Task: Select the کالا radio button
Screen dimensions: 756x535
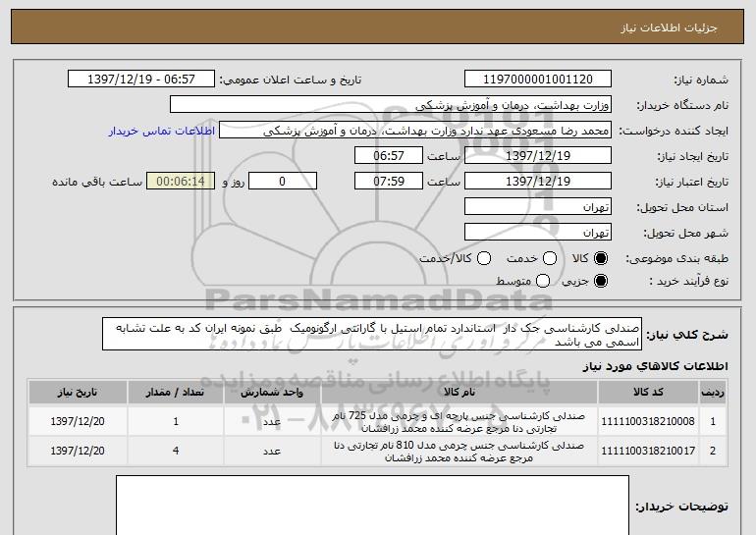Action: click(x=601, y=258)
